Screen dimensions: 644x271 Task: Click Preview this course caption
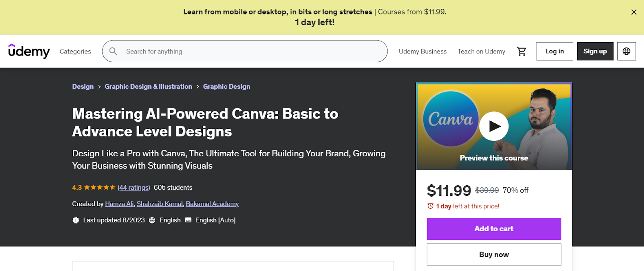(494, 158)
